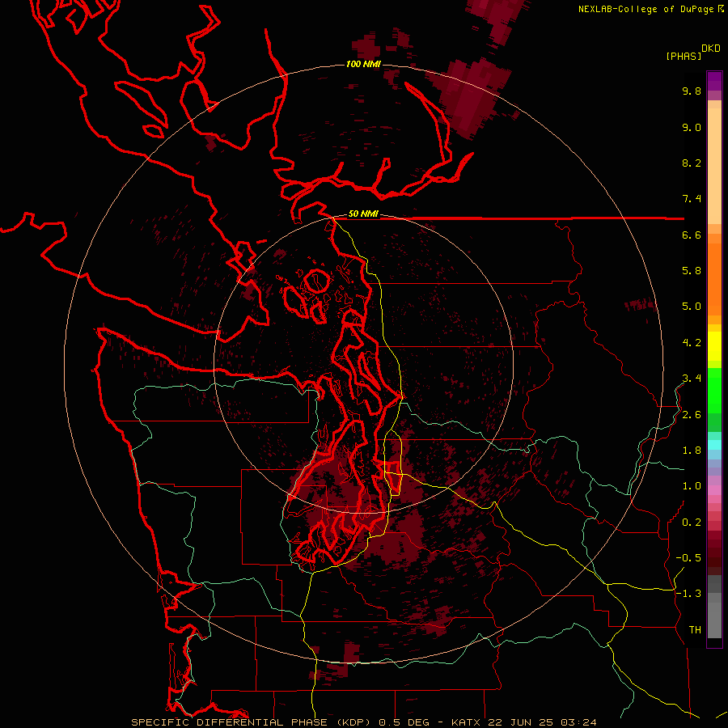Click the 8.2 value on the color scale
The width and height of the screenshot is (728, 728).
click(x=692, y=163)
